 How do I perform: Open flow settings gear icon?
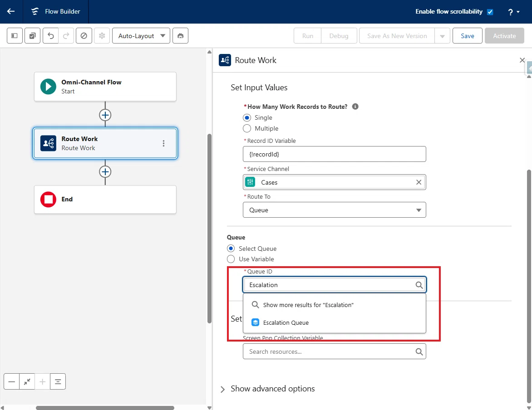pyautogui.click(x=102, y=36)
